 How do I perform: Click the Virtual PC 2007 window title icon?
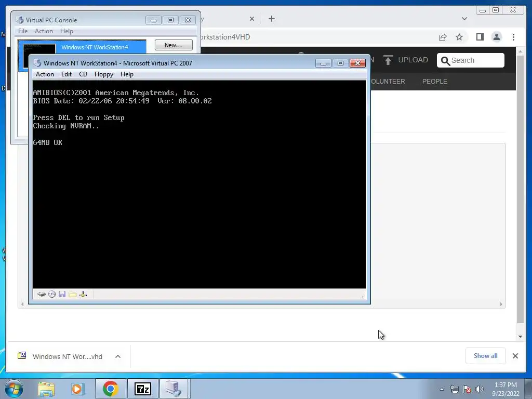tap(37, 63)
